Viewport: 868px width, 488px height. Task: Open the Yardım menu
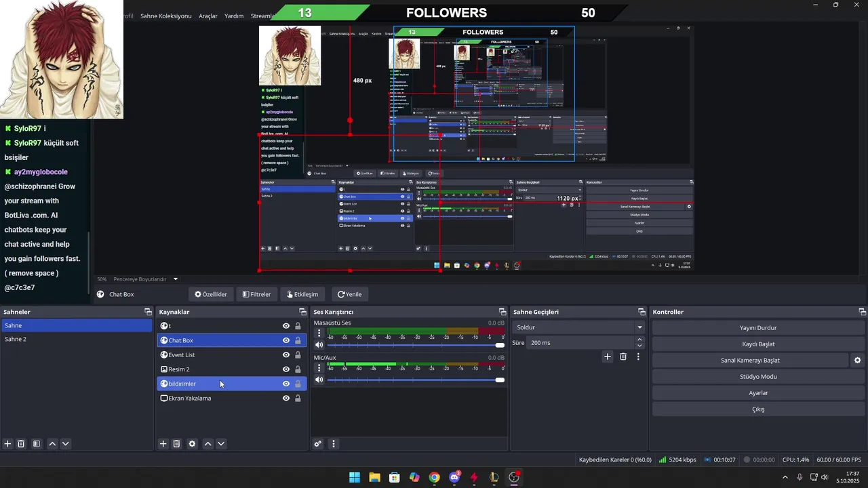tap(234, 16)
